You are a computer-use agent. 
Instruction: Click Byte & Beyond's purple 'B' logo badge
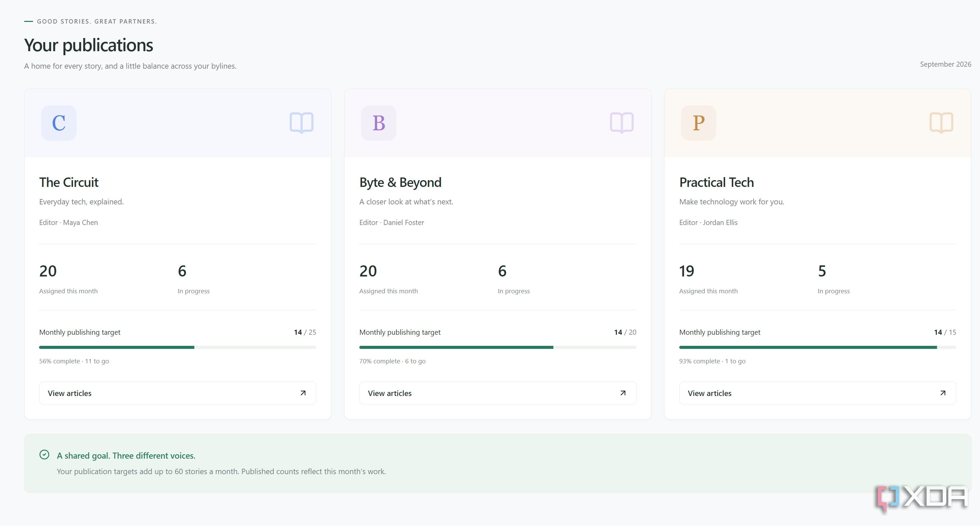(x=379, y=123)
